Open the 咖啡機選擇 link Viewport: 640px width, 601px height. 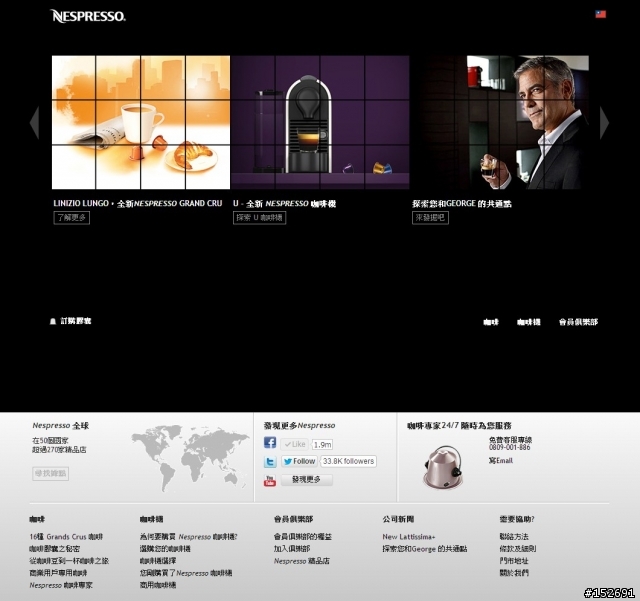[158, 561]
